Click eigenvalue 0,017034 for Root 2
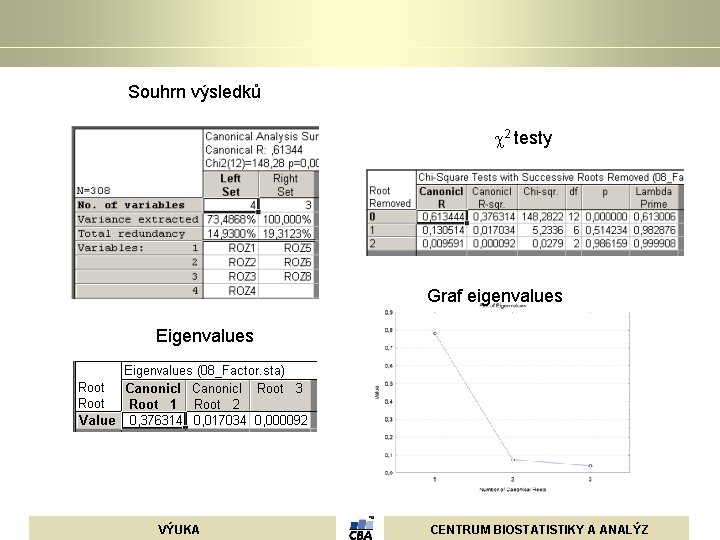The image size is (720, 540). tap(219, 420)
